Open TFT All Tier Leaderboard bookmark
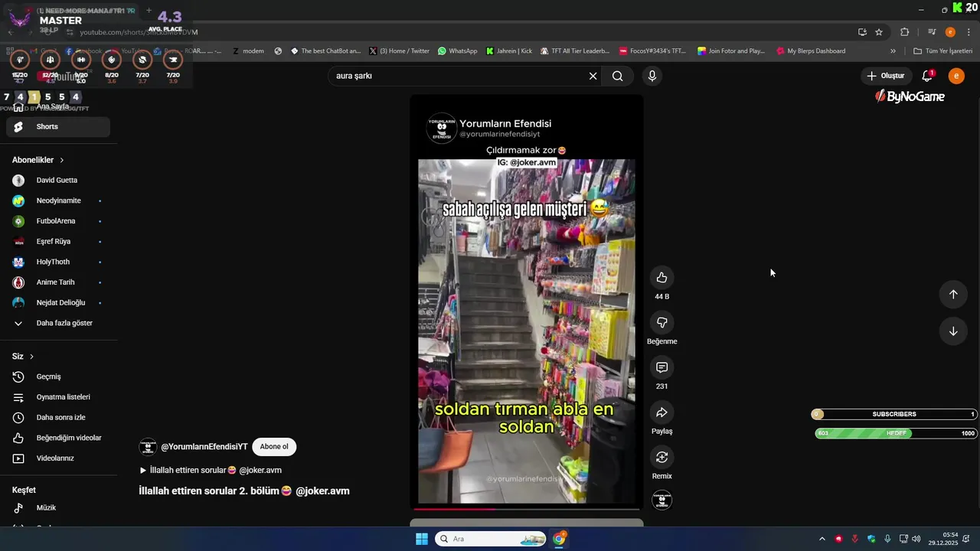 point(574,51)
